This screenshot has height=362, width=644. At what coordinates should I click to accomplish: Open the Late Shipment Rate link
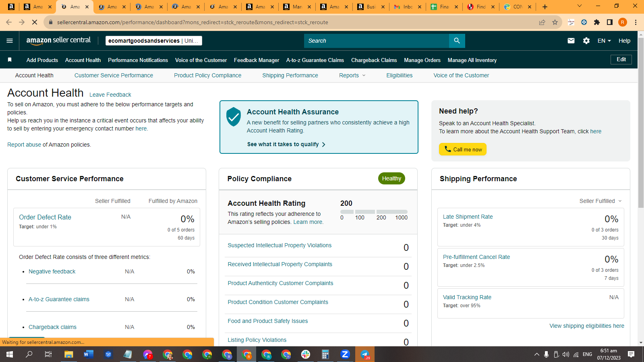click(468, 217)
